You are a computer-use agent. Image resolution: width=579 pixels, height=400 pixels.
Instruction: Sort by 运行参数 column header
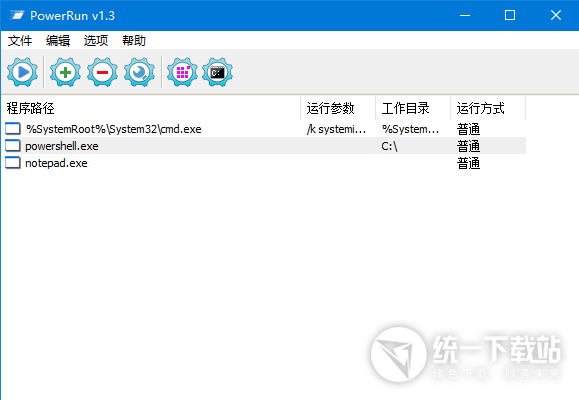pyautogui.click(x=338, y=108)
